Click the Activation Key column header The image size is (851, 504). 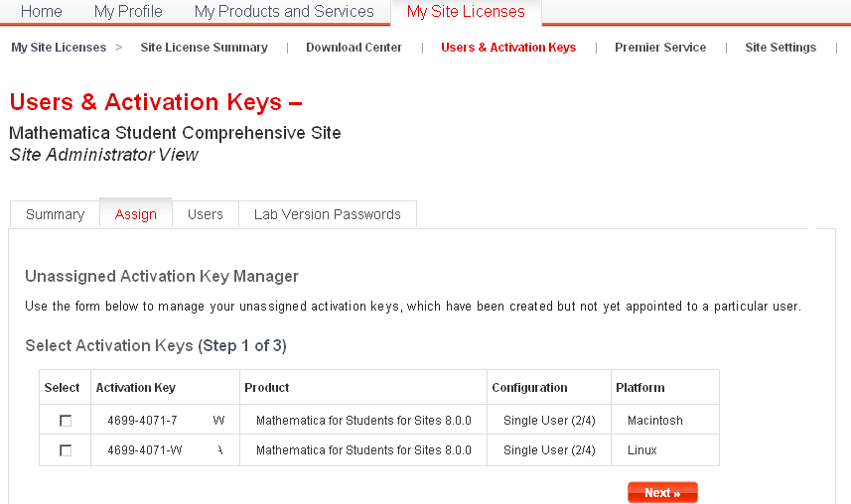136,387
